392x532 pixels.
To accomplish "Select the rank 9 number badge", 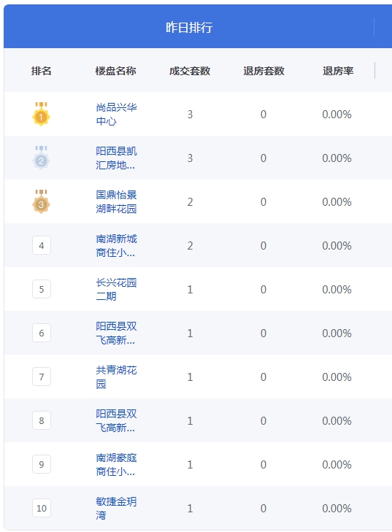I will point(42,464).
